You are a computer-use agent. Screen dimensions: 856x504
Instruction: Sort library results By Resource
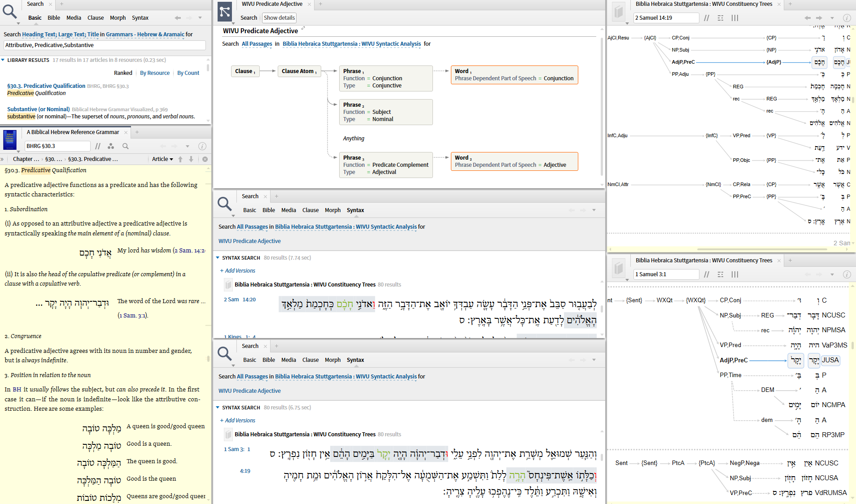[x=155, y=73]
